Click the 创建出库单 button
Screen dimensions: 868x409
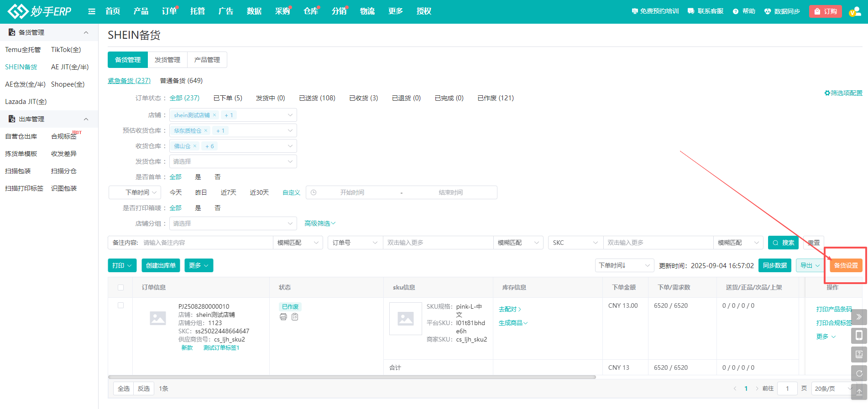[x=161, y=265]
